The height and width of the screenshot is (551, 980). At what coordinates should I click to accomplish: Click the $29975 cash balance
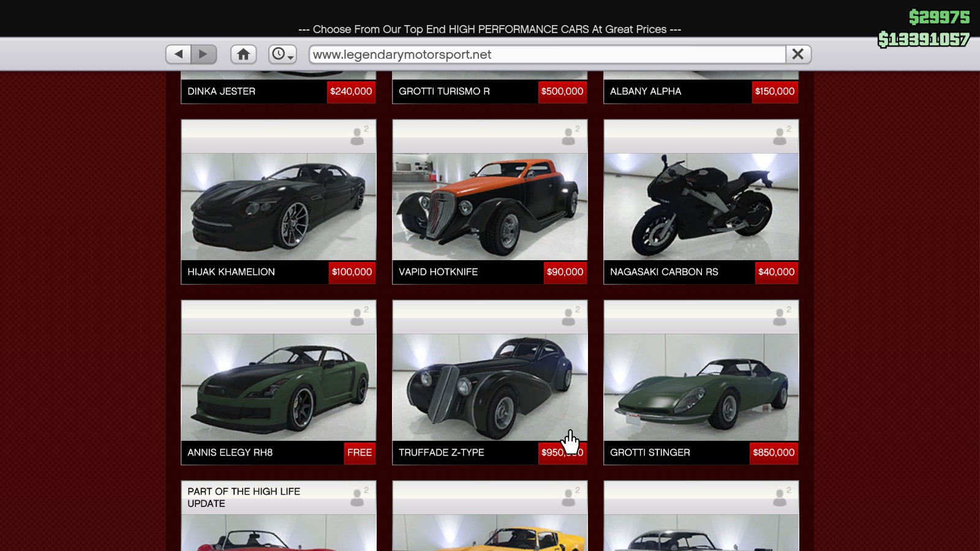point(939,17)
